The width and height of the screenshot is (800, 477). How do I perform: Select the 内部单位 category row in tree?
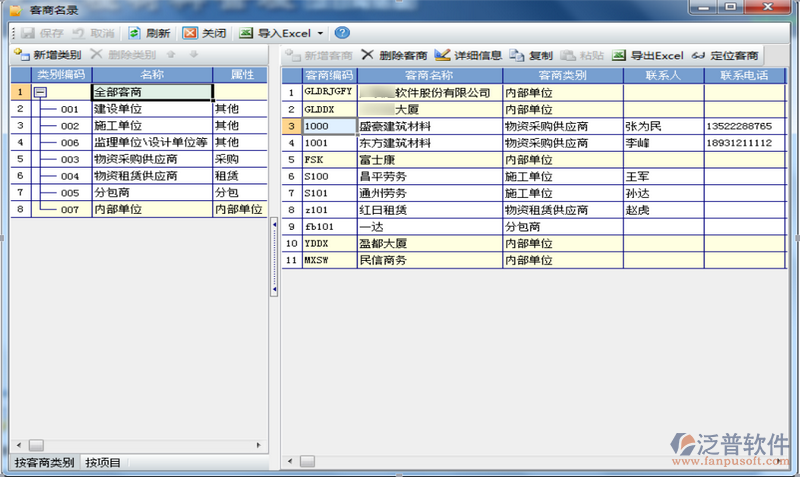point(135,210)
